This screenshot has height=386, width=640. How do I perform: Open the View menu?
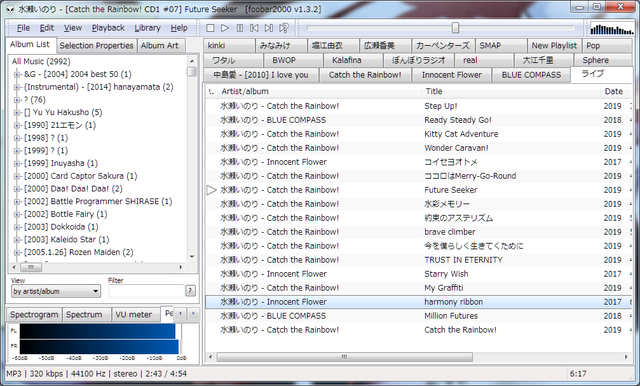click(x=73, y=28)
